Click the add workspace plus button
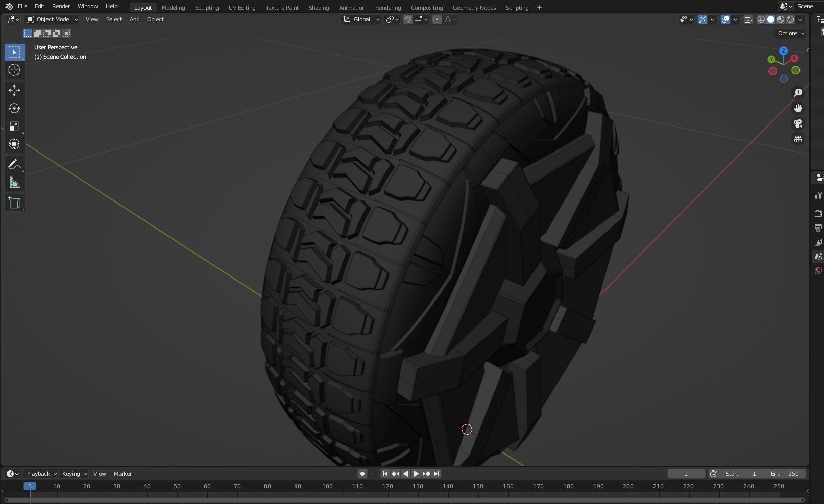This screenshot has width=824, height=504. [x=539, y=8]
